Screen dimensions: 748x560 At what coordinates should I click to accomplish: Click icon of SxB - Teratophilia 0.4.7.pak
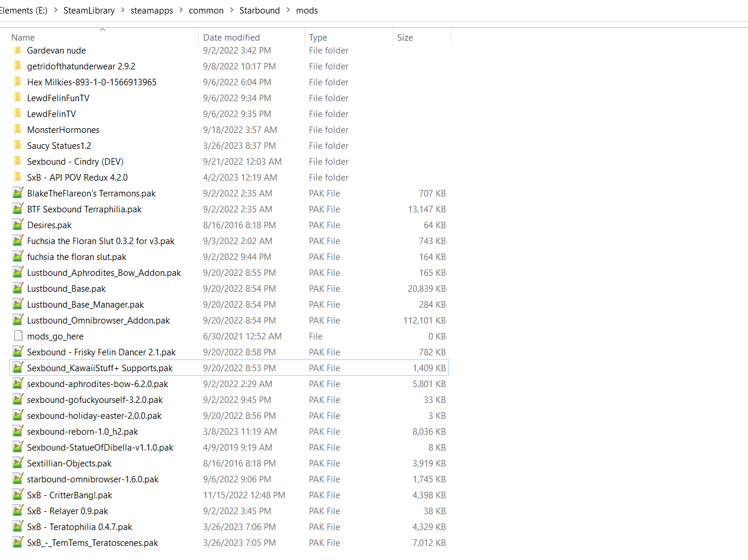pos(18,526)
